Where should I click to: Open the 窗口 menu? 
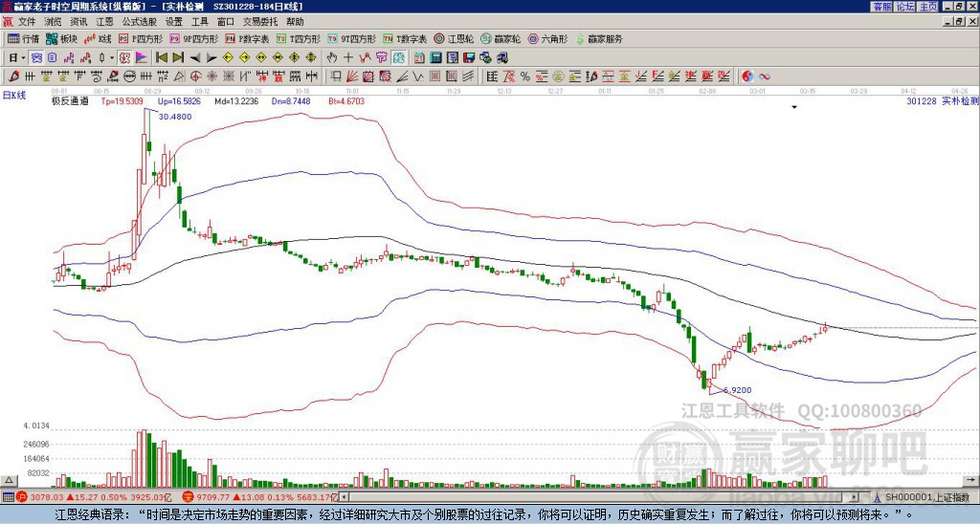(226, 22)
